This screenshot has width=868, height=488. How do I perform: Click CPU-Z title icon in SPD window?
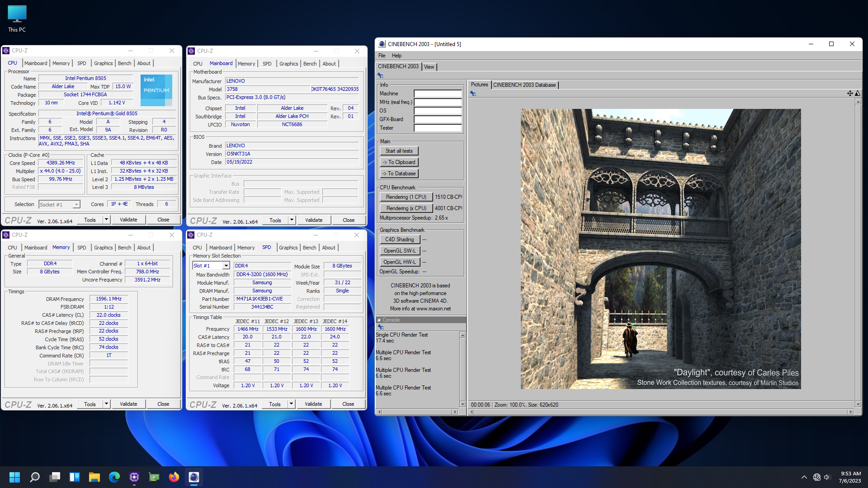click(x=191, y=235)
